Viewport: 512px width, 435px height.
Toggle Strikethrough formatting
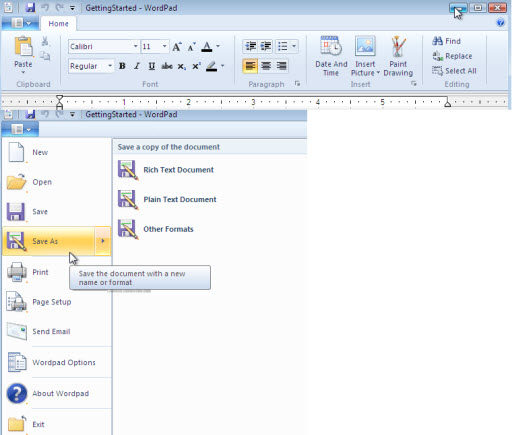click(x=167, y=66)
